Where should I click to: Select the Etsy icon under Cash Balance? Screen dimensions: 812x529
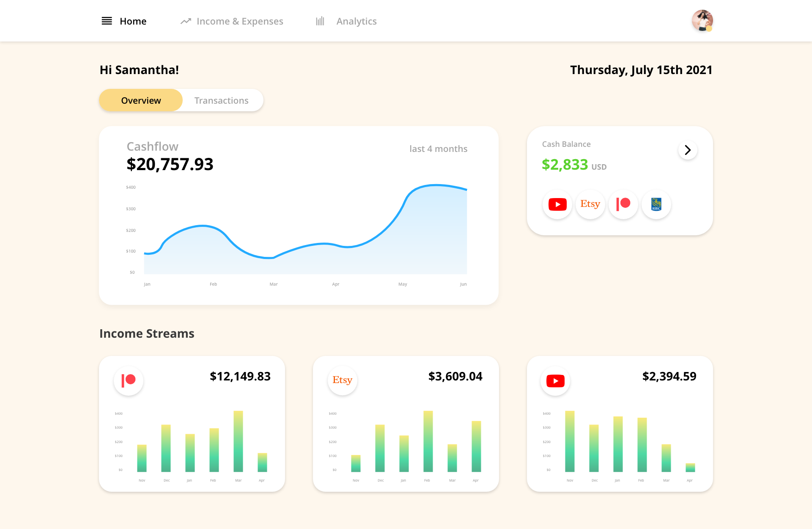coord(590,204)
